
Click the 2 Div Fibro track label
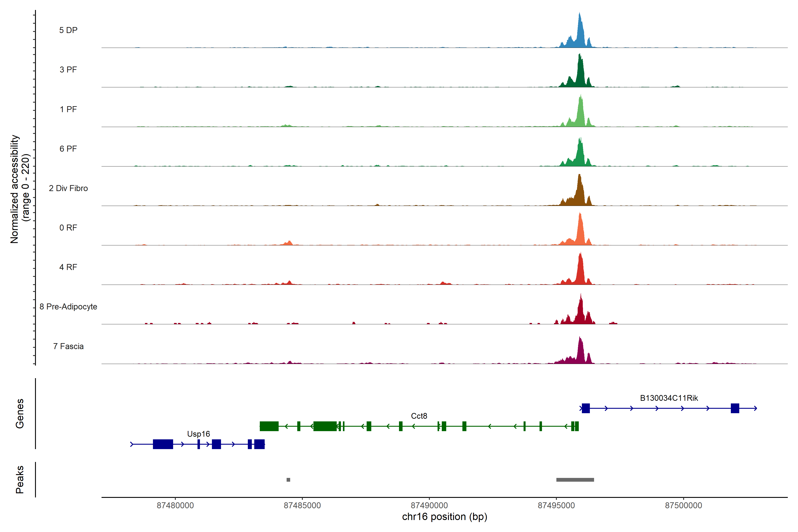(x=68, y=188)
